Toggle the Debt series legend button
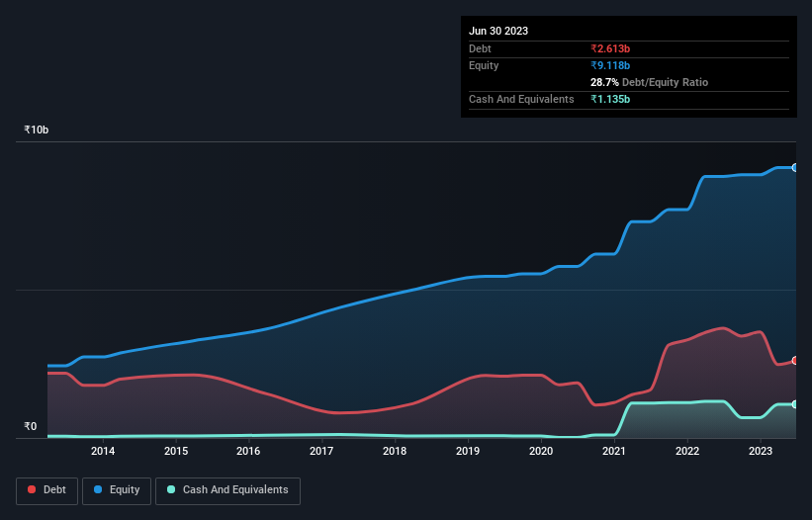Screen dimensions: 812x520 click(46, 490)
